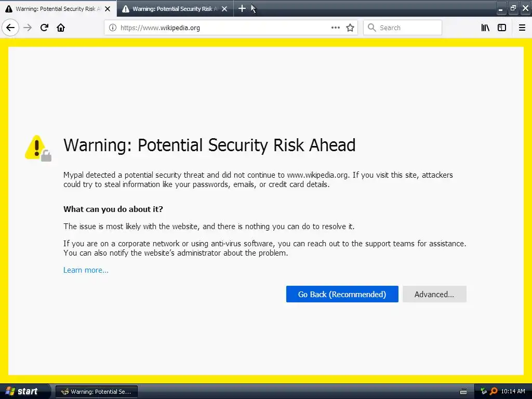Switch to the second Warning tab
This screenshot has height=399, width=532.
coord(175,9)
